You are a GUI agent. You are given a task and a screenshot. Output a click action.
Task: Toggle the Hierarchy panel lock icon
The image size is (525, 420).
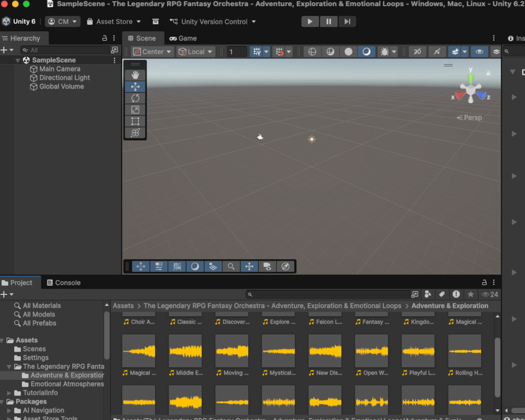[104, 38]
